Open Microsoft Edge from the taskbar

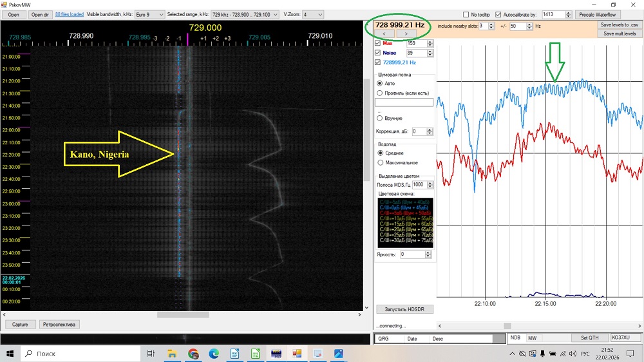point(214,354)
